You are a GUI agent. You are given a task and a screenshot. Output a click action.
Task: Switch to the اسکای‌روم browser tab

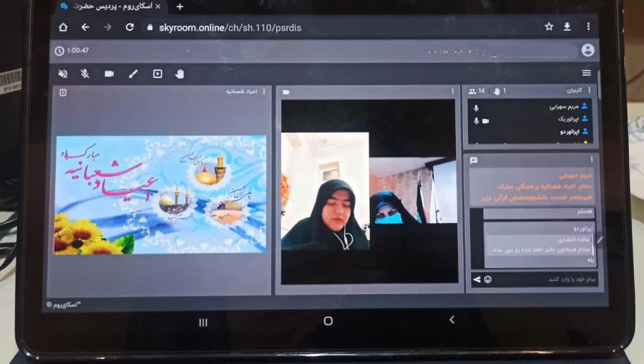pos(111,6)
